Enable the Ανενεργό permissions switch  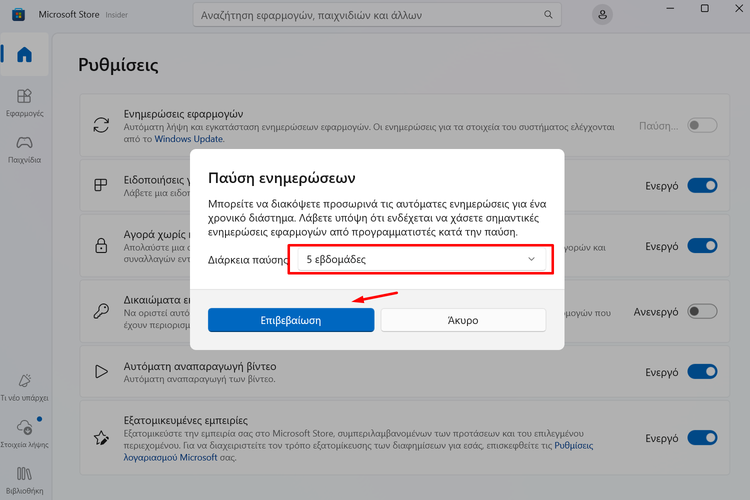[702, 311]
